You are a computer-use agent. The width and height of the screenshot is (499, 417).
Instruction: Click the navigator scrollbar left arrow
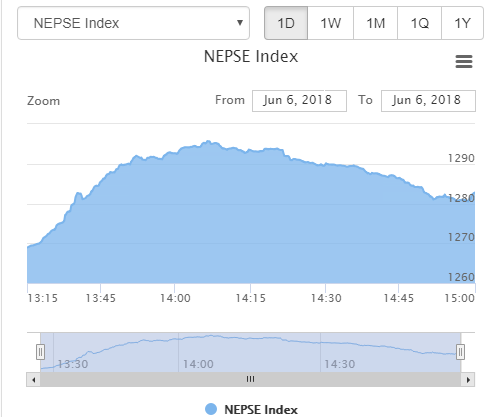coord(33,380)
